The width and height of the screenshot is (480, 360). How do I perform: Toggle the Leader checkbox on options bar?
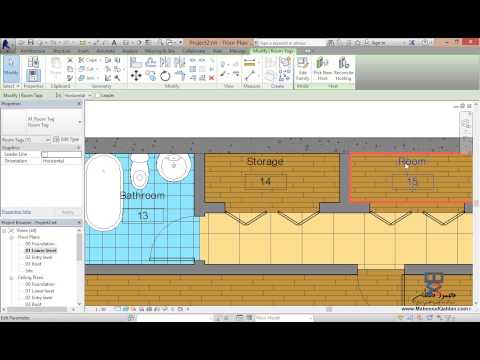[x=98, y=95]
